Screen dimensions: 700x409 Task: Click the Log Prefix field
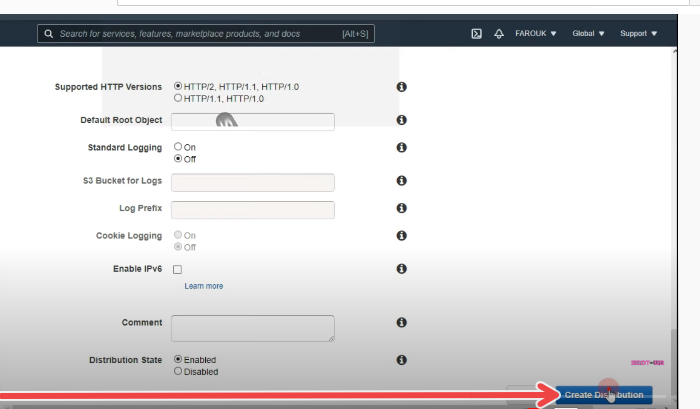click(x=253, y=210)
